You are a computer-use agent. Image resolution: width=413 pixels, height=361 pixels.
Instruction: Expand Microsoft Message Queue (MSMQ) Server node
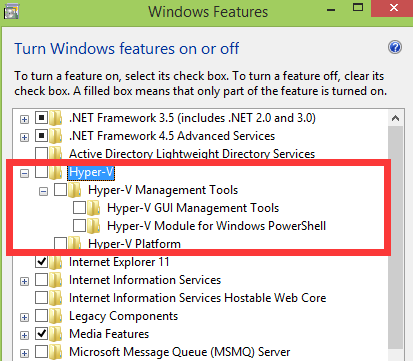tap(24, 353)
